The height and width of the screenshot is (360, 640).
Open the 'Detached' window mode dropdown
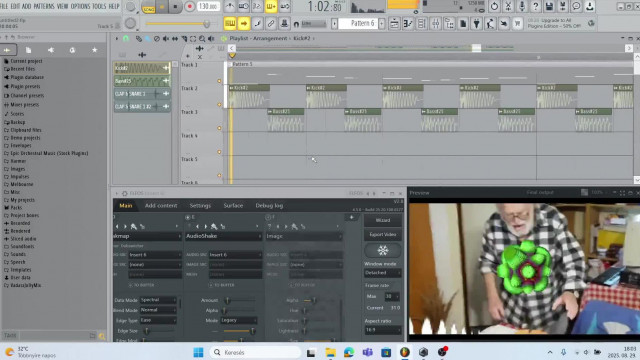(382, 273)
